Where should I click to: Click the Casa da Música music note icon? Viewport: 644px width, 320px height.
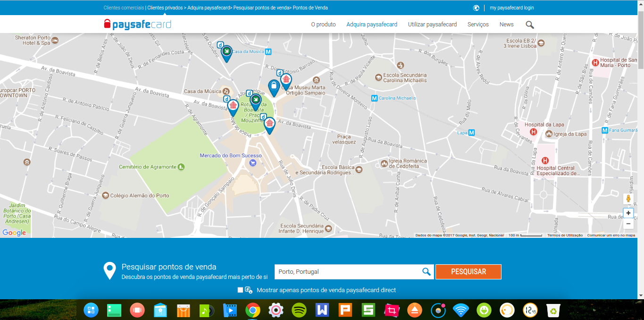pos(226,92)
